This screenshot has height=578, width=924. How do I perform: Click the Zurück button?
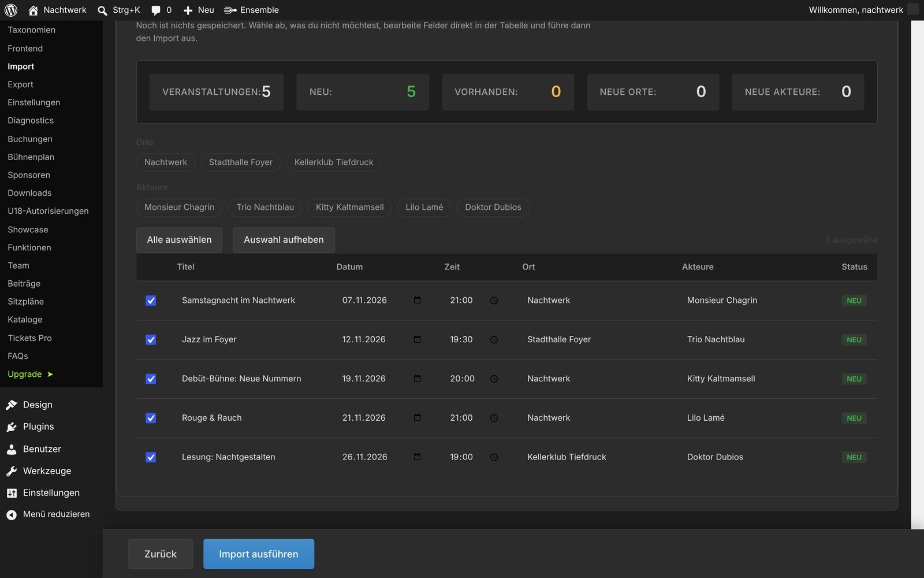click(161, 554)
